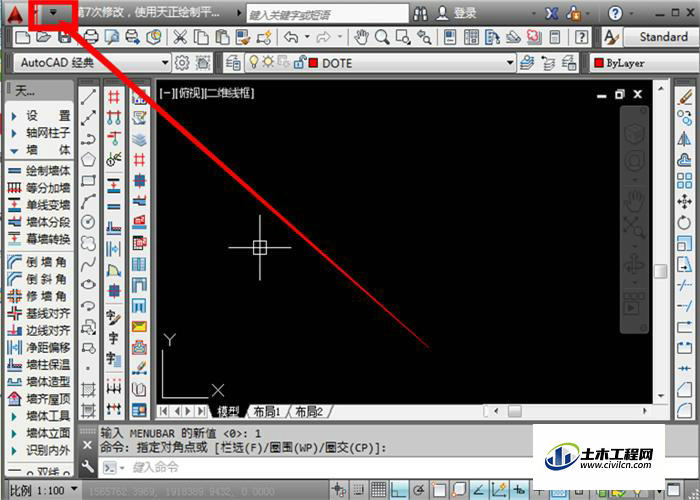The height and width of the screenshot is (500, 700).
Task: Toggle Object Snap in status bar
Action: 439,490
